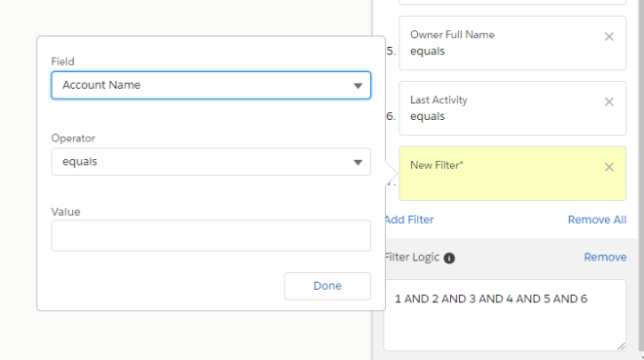Select the Account Name field combobox text
This screenshot has height=360, width=644.
point(101,85)
